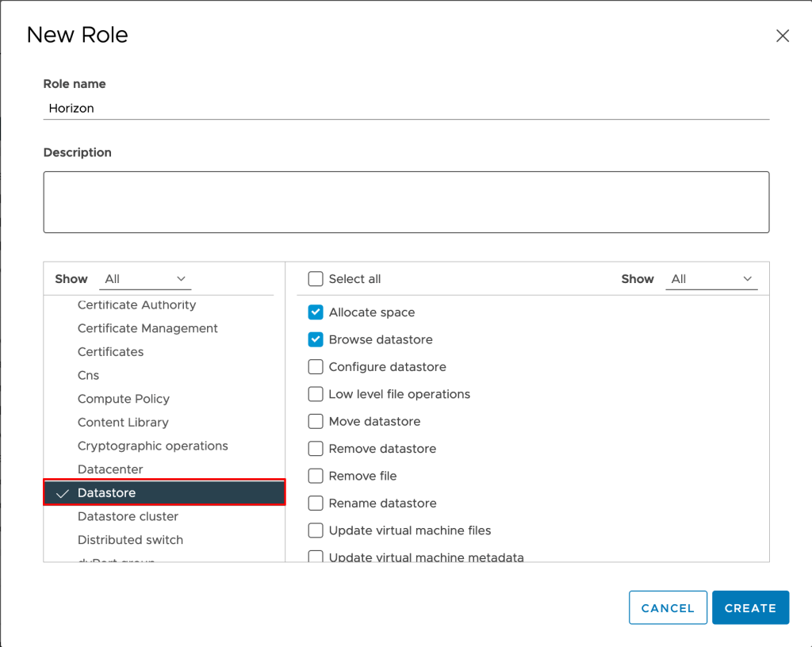Close the New Role dialog with X
Viewport: 812px width, 647px height.
click(782, 36)
